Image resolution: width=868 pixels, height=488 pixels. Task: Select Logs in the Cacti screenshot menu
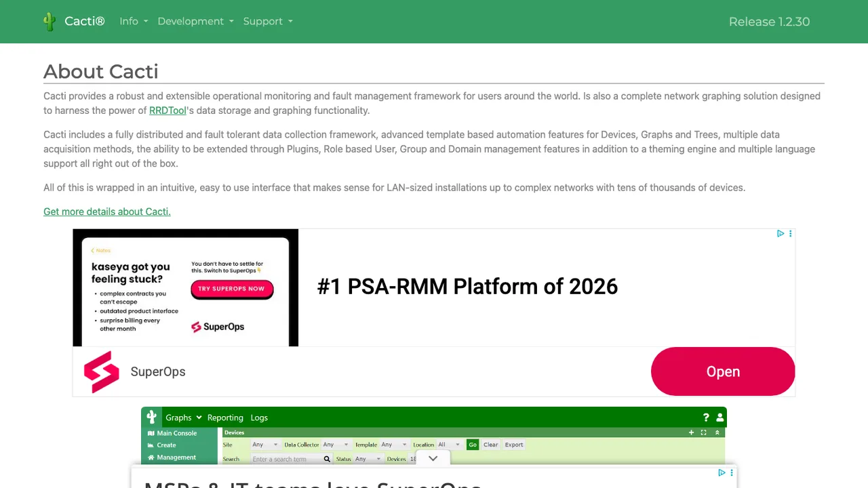coord(259,418)
